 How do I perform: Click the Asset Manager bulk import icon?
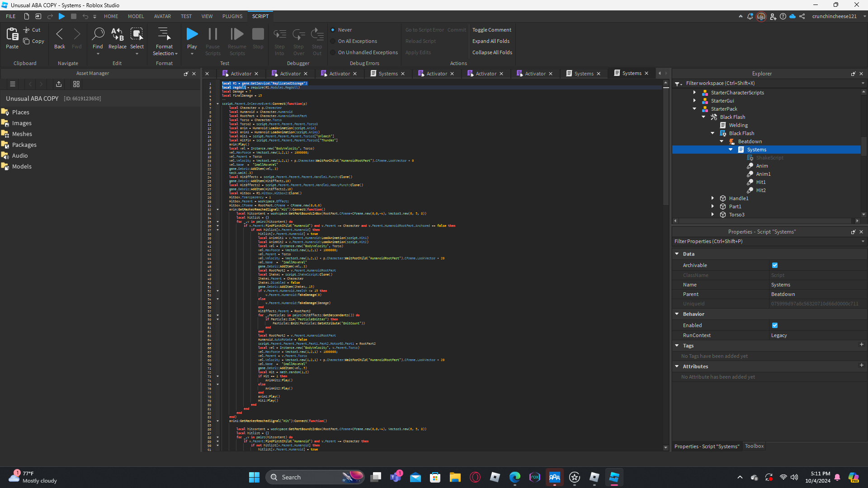pyautogui.click(x=59, y=84)
